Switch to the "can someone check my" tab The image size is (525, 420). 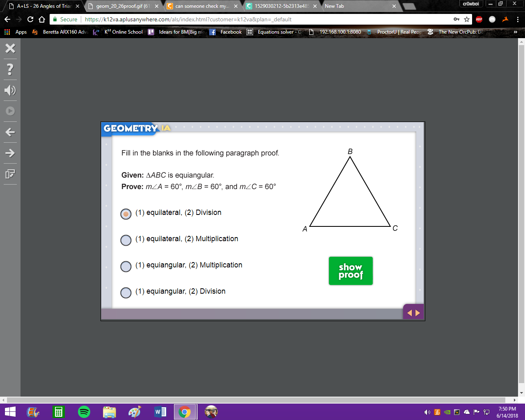(x=202, y=6)
